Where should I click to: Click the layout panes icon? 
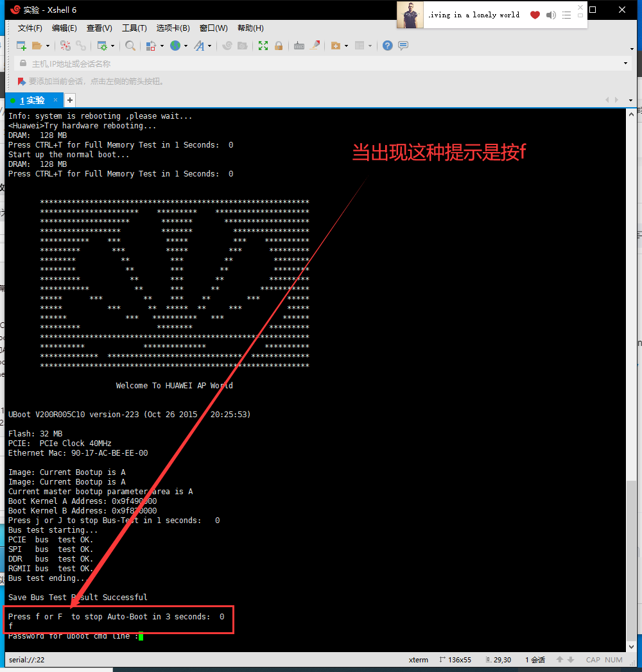coord(360,46)
